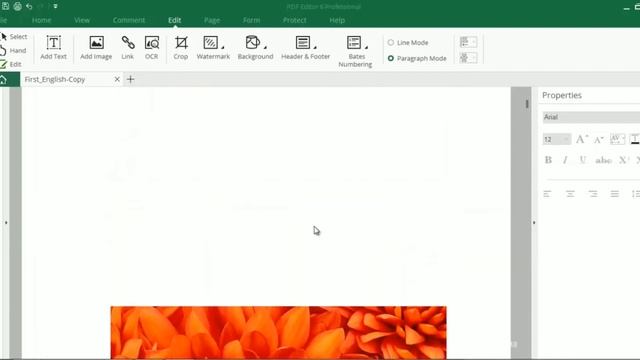The image size is (640, 360).
Task: Open the Home ribbon tab
Action: [x=41, y=20]
